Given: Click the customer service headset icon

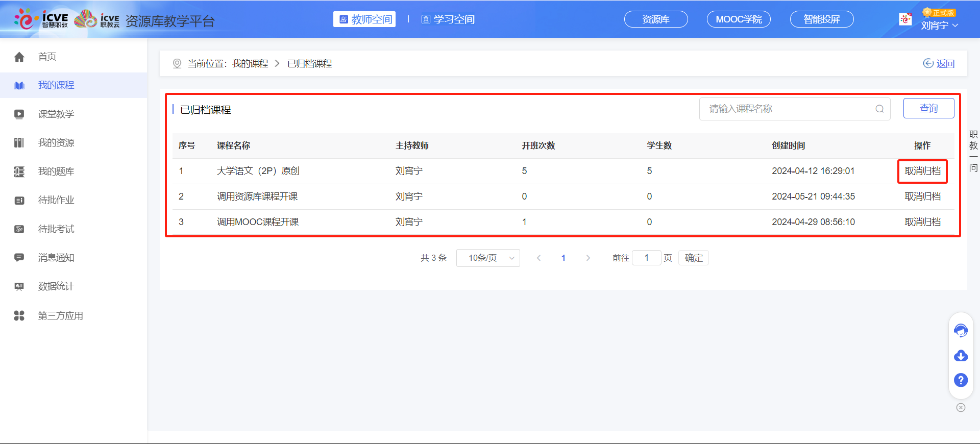Looking at the screenshot, I should click(961, 331).
